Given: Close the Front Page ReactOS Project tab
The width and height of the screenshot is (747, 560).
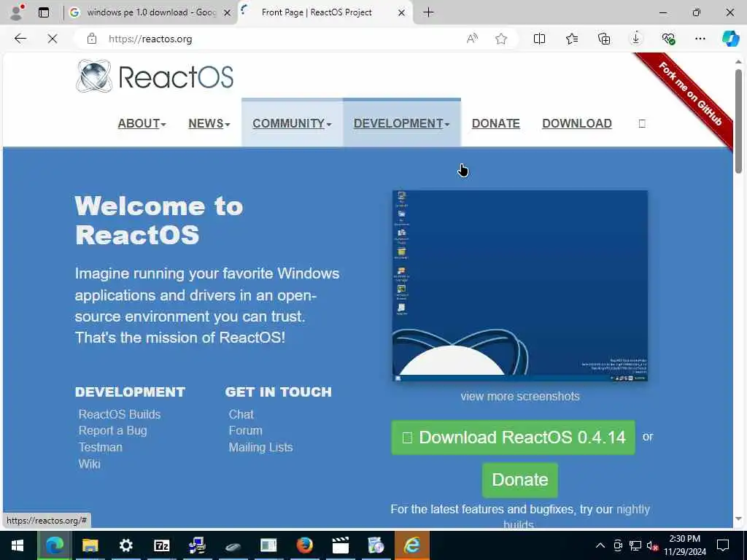Looking at the screenshot, I should coord(402,13).
